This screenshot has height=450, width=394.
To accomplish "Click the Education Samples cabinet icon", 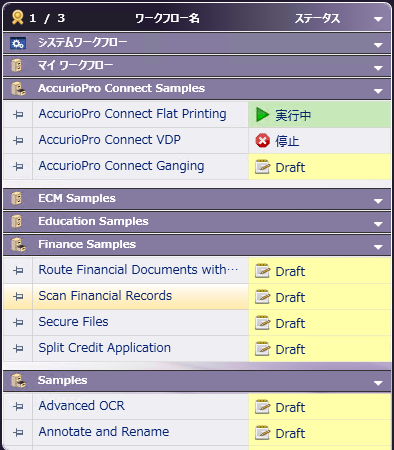I will [16, 221].
